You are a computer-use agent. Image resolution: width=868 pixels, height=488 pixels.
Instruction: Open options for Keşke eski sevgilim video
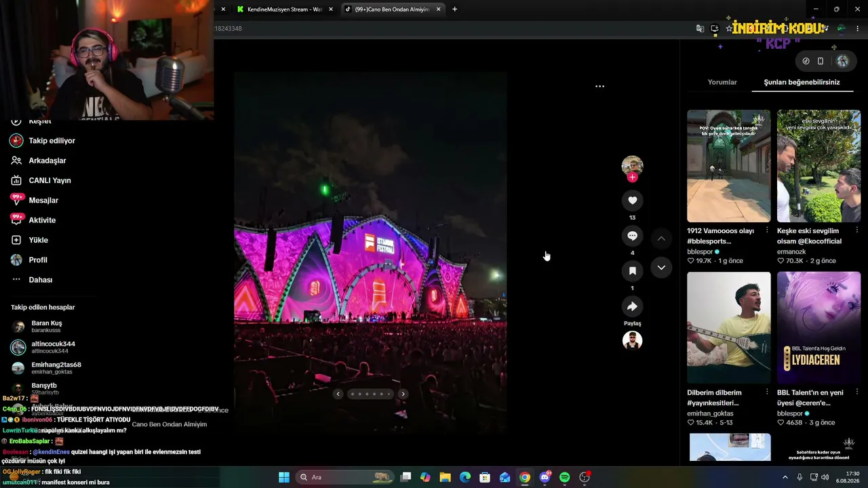click(856, 230)
